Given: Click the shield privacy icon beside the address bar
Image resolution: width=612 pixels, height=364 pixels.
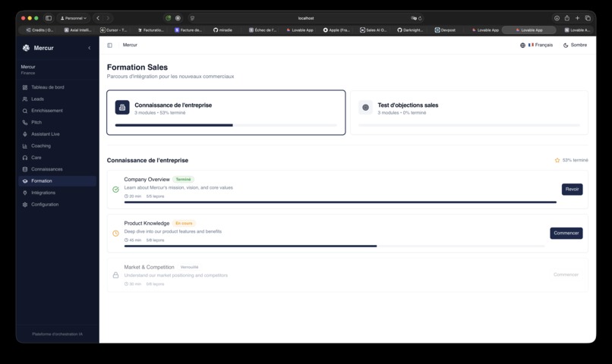Looking at the screenshot, I should click(192, 18).
